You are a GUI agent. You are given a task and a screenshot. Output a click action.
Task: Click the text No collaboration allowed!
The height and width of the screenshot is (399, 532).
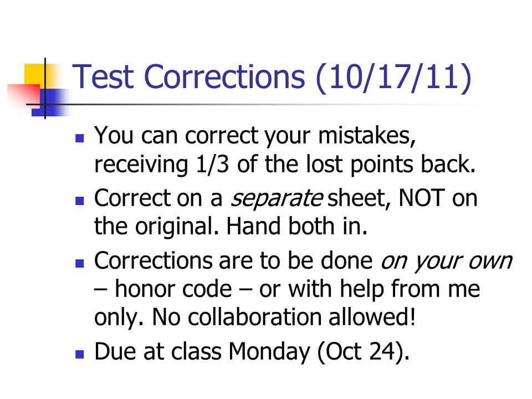pos(284,317)
